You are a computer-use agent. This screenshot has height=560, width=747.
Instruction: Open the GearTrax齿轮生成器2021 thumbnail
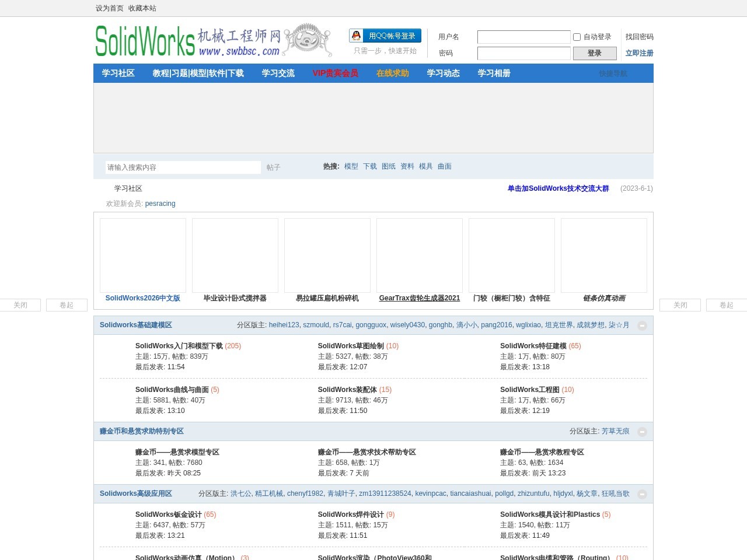tap(420, 256)
